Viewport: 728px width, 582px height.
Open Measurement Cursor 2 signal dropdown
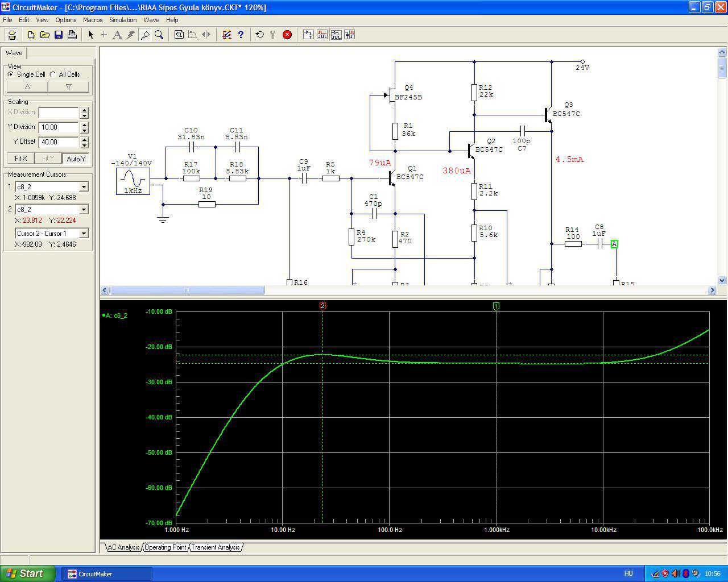point(84,210)
